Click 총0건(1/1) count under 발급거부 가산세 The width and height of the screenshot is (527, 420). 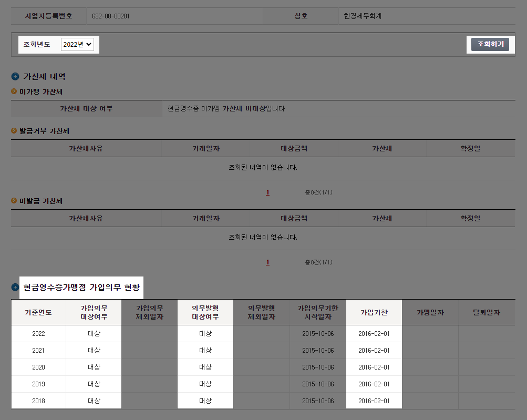point(318,192)
